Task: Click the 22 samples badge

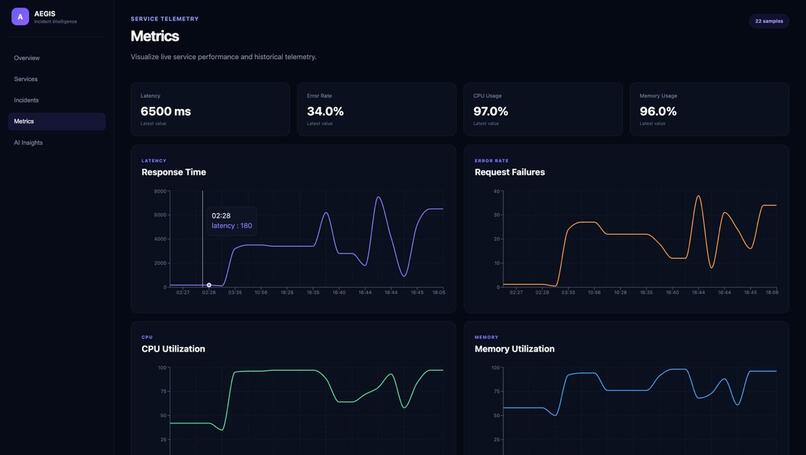Action: coord(769,21)
